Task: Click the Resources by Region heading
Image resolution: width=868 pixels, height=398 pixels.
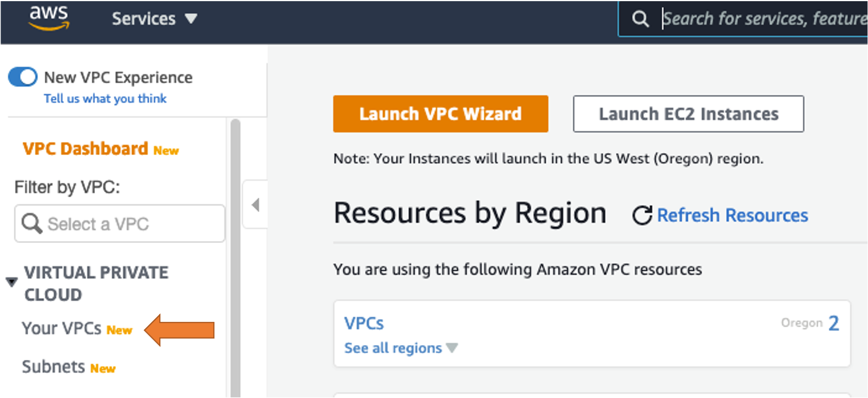Action: tap(470, 213)
